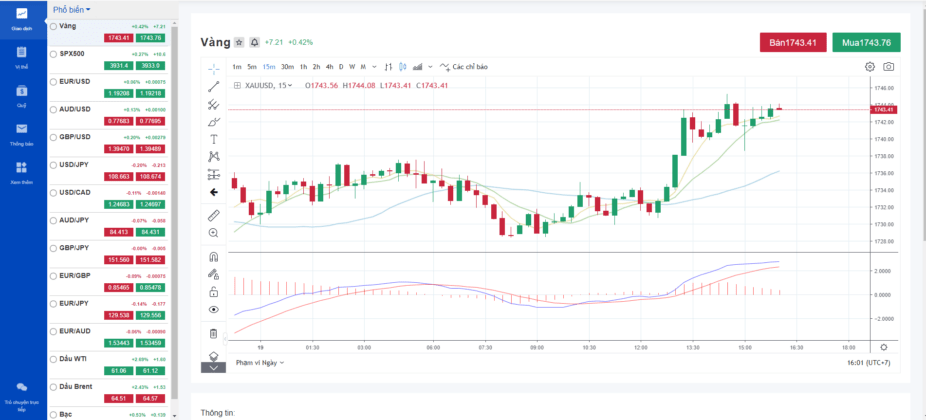Select the AUD/JPY watchlist row
926x420 pixels.
click(x=108, y=226)
